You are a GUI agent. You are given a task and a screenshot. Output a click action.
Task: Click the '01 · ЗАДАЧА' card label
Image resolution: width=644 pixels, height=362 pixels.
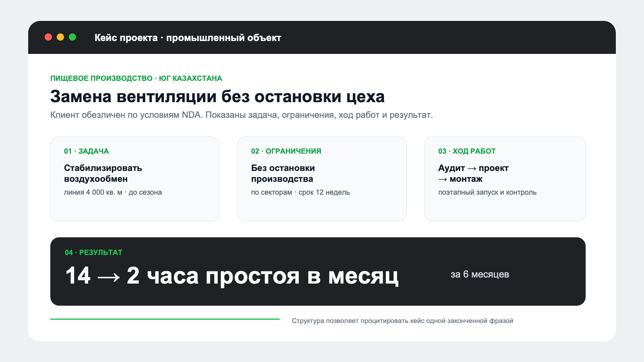[87, 151]
